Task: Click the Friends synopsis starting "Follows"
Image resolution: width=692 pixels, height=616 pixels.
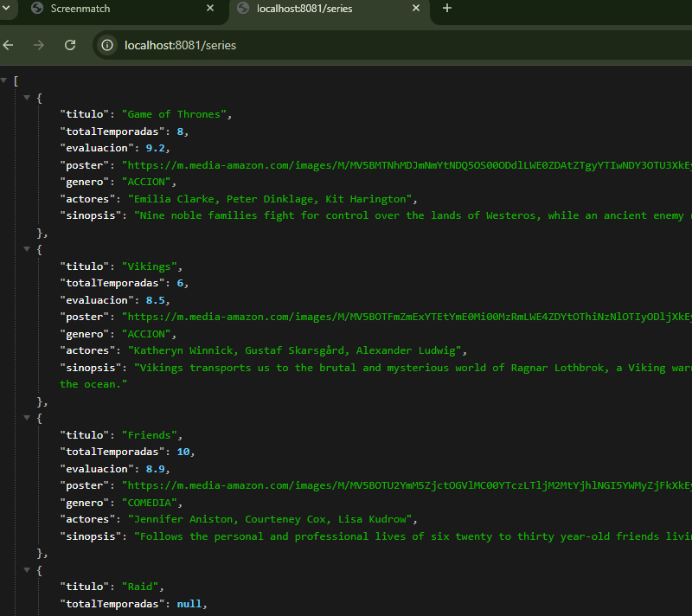Action: point(413,536)
